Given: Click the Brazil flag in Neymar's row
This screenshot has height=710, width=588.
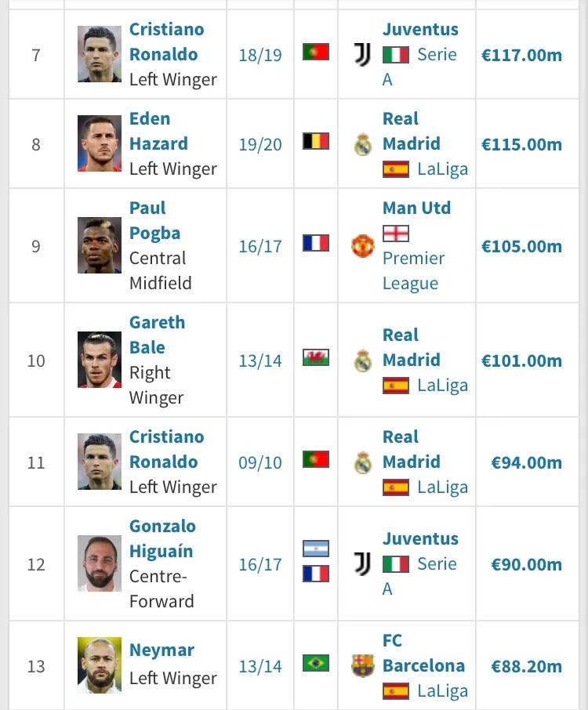Looking at the screenshot, I should click(x=316, y=664).
